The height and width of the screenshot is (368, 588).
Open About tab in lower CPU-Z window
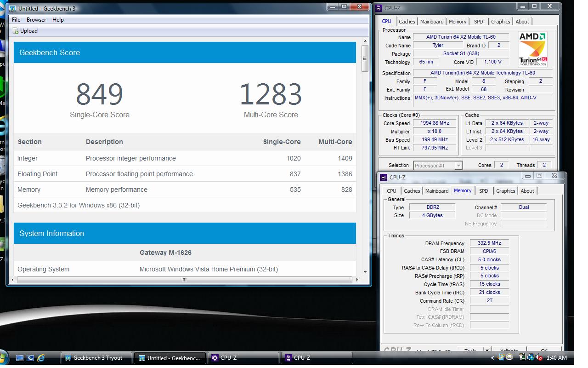[x=527, y=191]
